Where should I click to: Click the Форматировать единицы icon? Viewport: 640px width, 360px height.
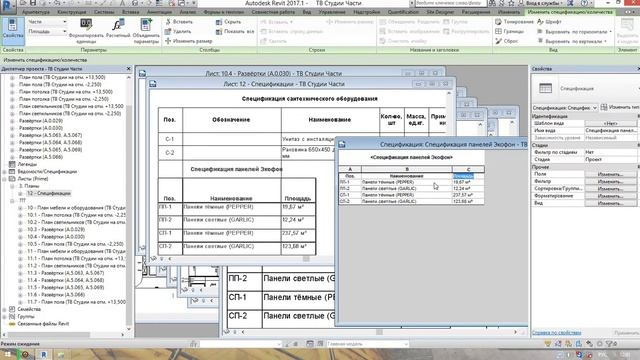pyautogui.click(x=86, y=25)
